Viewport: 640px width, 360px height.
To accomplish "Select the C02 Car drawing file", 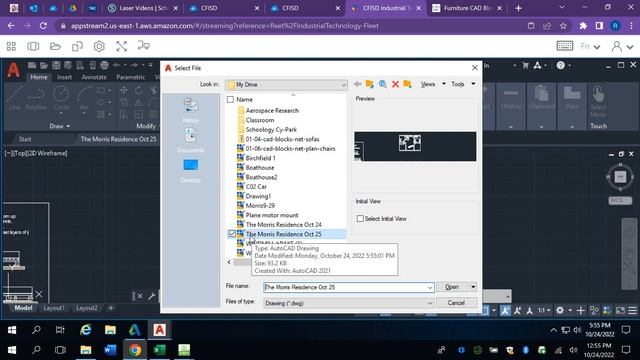I will point(256,187).
